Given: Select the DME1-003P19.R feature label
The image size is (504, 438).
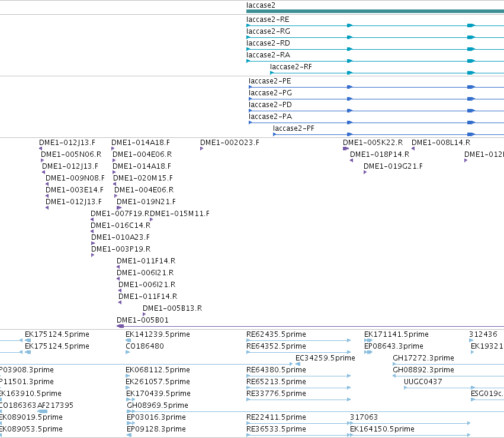Looking at the screenshot, I should click(121, 249).
